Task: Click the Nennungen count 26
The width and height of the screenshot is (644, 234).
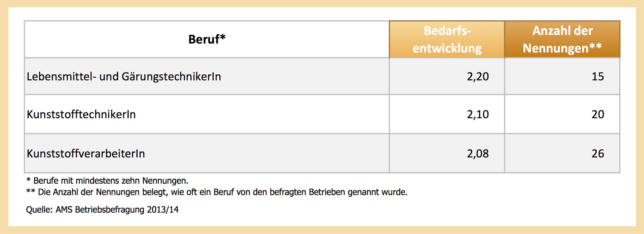Action: pos(598,154)
